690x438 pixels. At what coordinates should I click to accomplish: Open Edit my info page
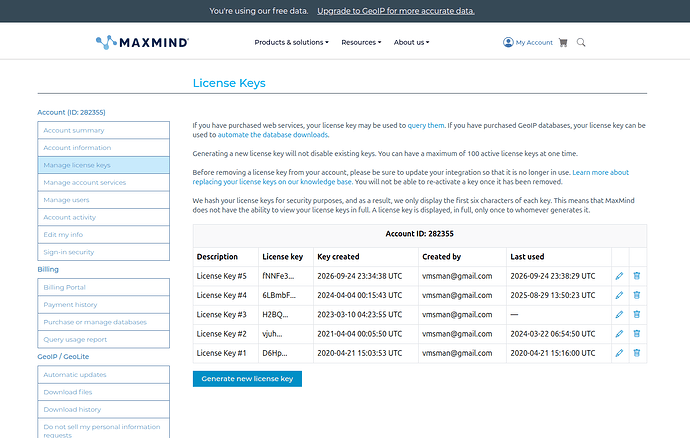coord(103,235)
